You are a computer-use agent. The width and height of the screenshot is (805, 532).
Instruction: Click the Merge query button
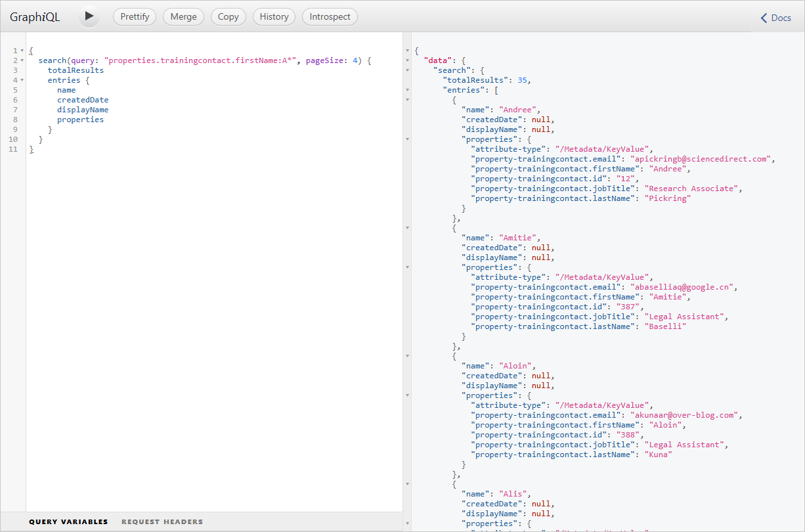coord(183,16)
